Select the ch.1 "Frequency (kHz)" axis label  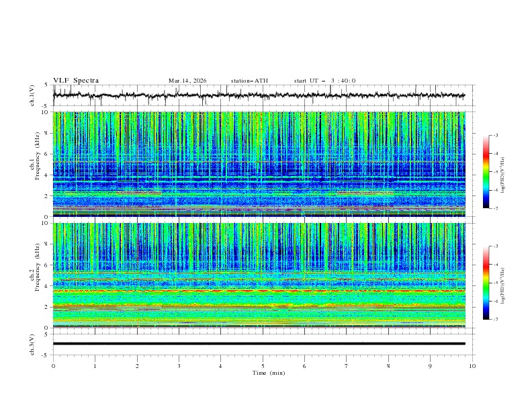point(37,156)
